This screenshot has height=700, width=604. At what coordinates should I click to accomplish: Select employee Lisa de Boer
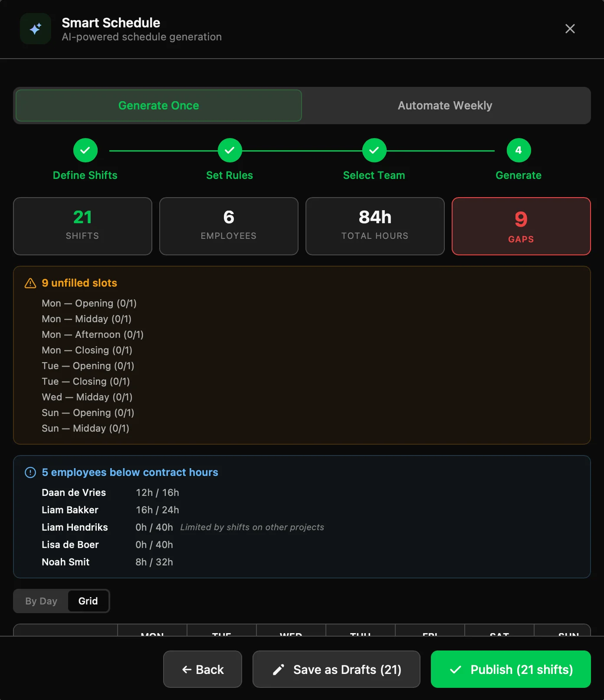click(70, 545)
